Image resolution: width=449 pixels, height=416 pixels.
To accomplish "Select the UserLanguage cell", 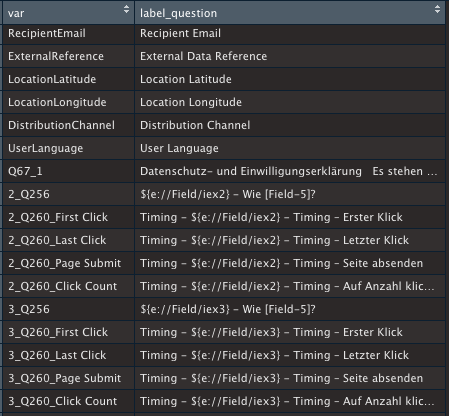I will (69, 148).
